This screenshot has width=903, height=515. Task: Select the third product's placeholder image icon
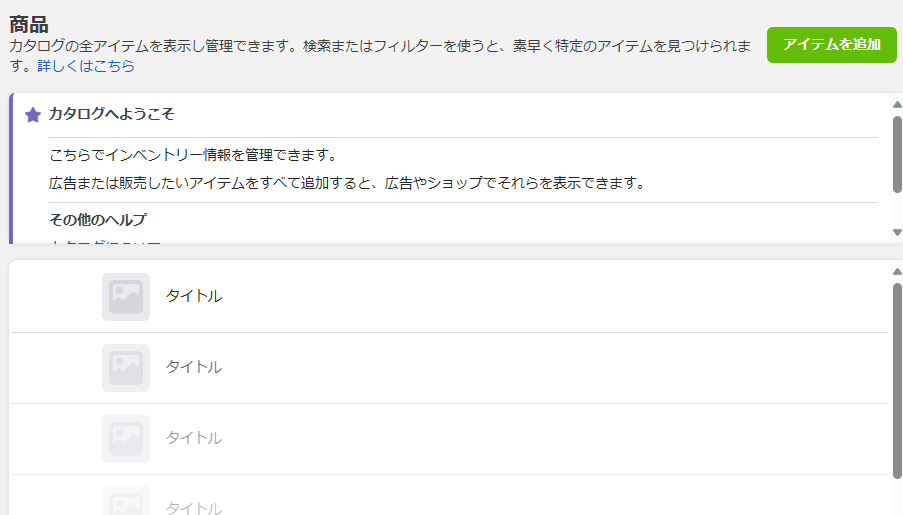126,438
